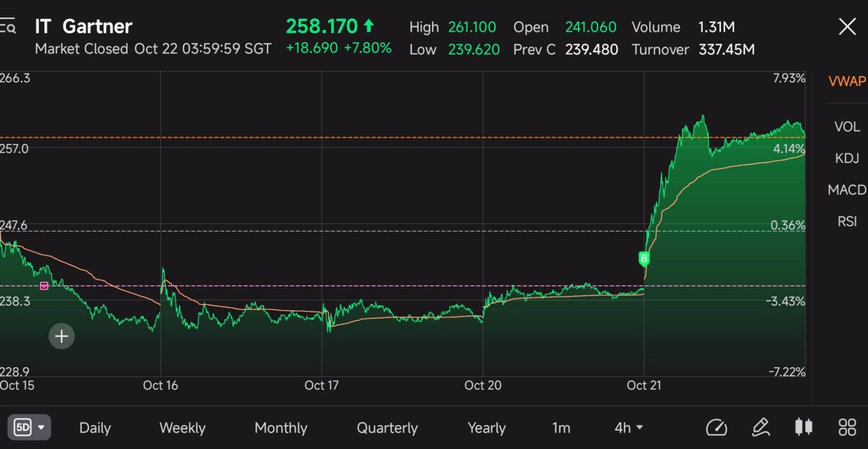Tap the 258.170 current price
The image size is (868, 449).
tap(322, 26)
